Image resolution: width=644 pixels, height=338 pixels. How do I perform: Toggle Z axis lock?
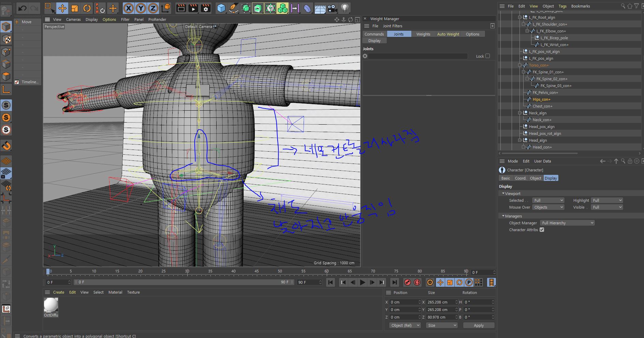click(x=153, y=8)
